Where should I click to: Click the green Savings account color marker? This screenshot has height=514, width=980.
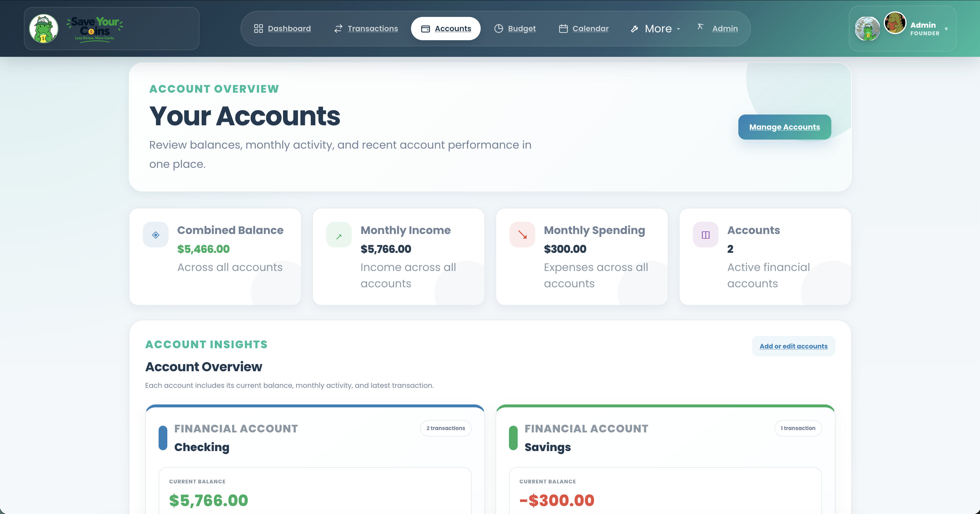[513, 438]
